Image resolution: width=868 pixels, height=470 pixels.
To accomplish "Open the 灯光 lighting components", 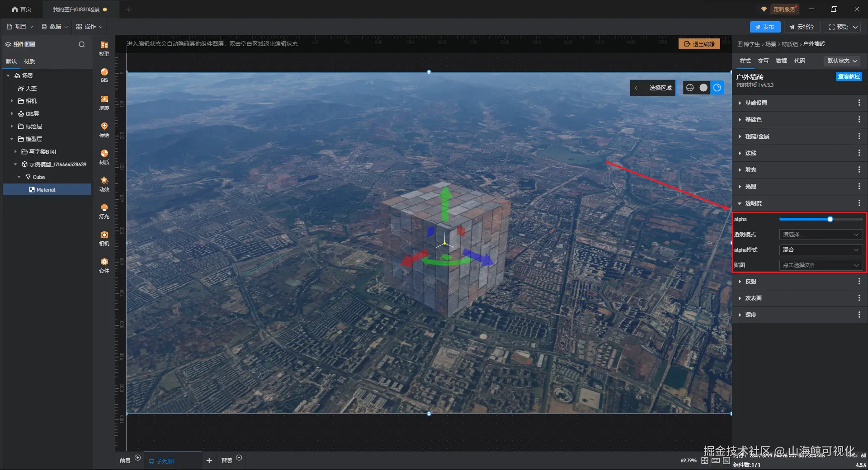I will (x=104, y=211).
